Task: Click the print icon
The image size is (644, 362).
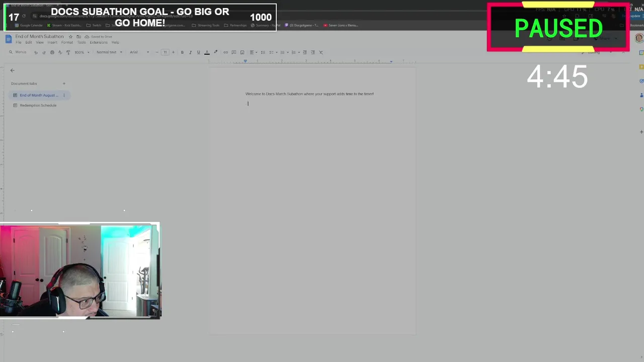Action: point(52,52)
